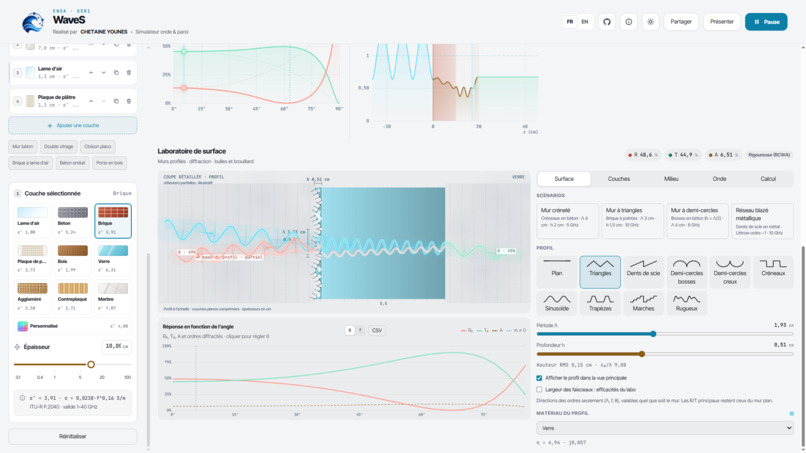Adjust the Période Λ slider handle

653,334
